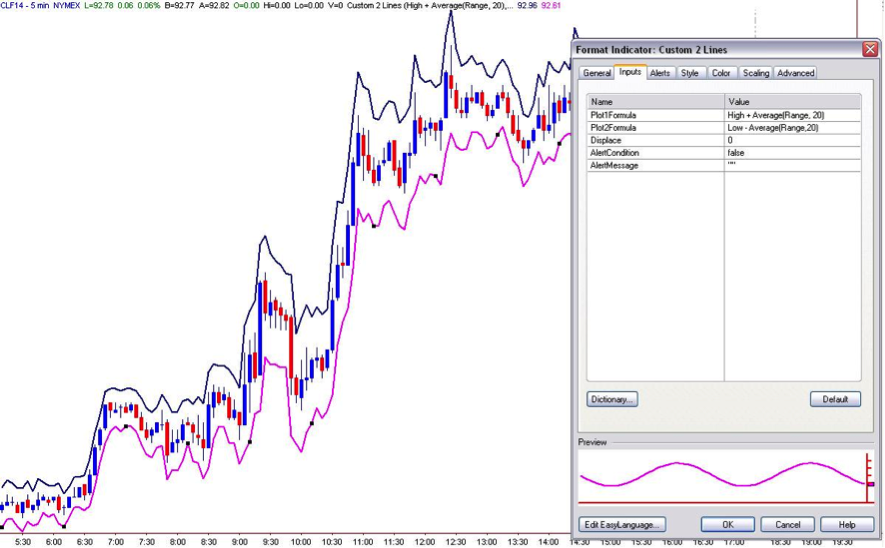Open the Alerts tab
The width and height of the screenshot is (885, 548).
pyautogui.click(x=660, y=73)
